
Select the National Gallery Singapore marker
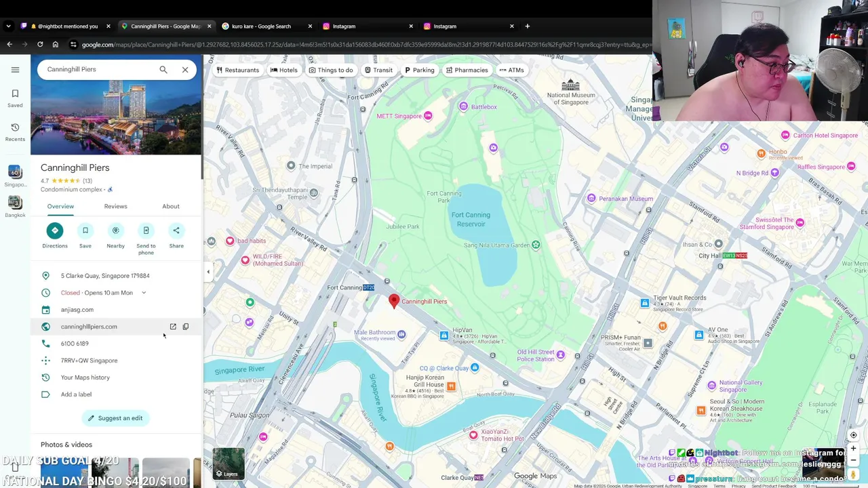coord(711,386)
